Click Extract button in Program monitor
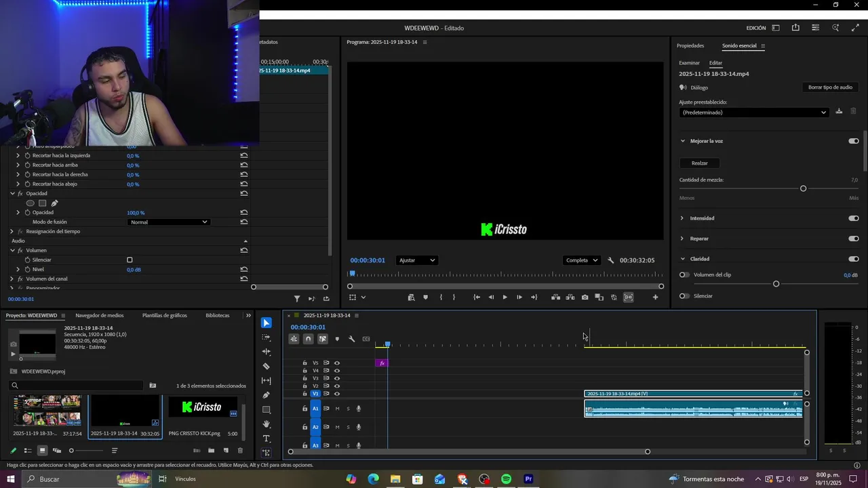Viewport: 868px width, 488px height. pos(570,298)
